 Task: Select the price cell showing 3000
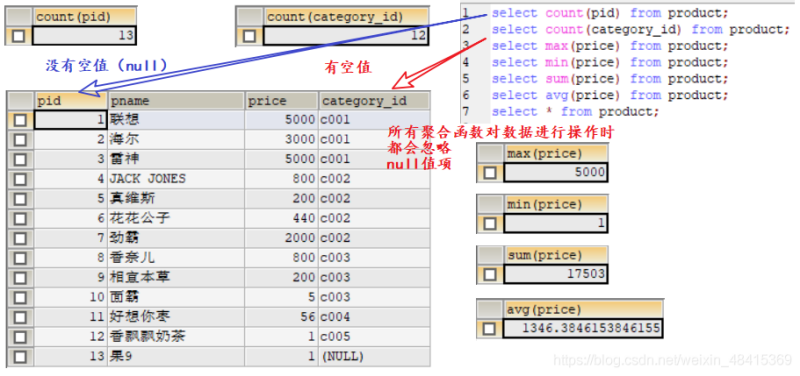click(282, 140)
